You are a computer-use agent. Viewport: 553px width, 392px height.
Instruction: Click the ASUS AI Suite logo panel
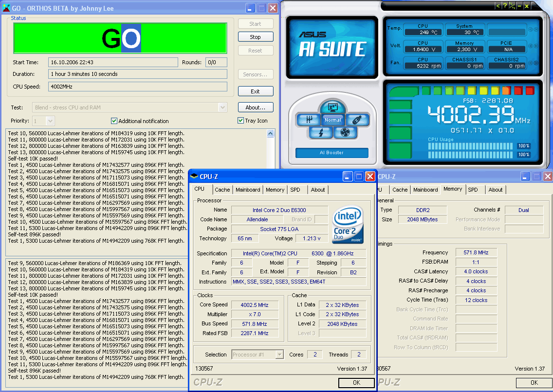[x=332, y=47]
